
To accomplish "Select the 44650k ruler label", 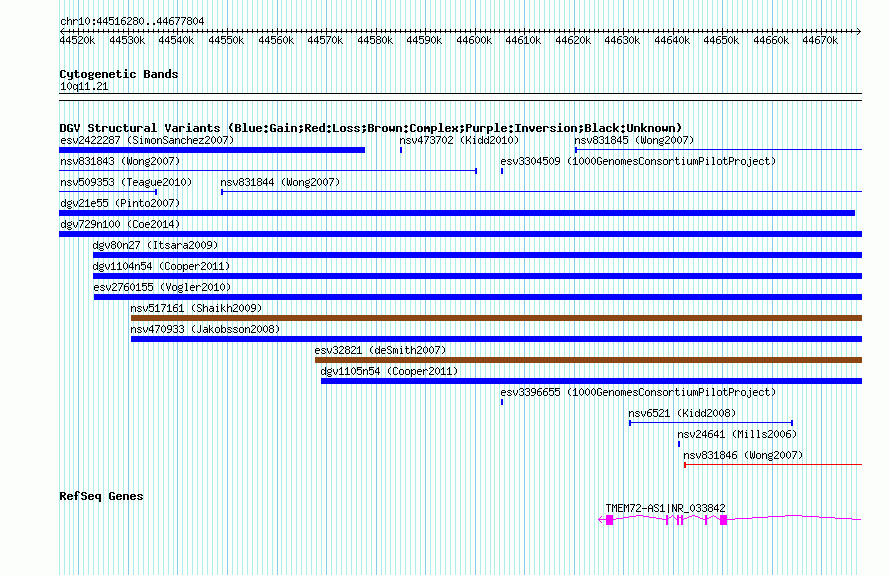I will point(721,40).
